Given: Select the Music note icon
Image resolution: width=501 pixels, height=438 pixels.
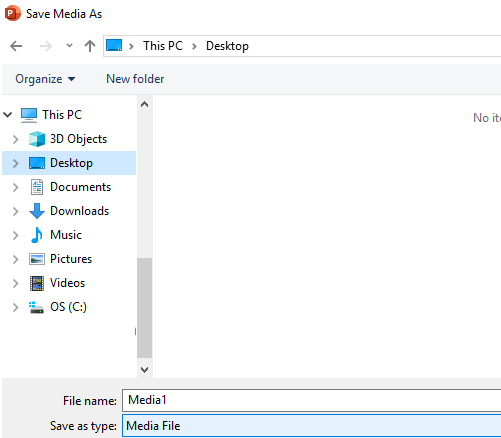Looking at the screenshot, I should (x=37, y=235).
